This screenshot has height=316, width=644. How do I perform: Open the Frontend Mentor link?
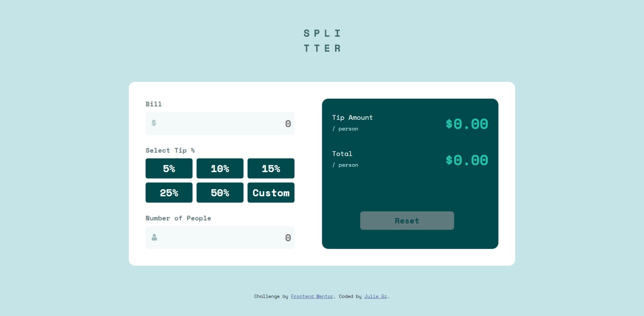[312, 297]
